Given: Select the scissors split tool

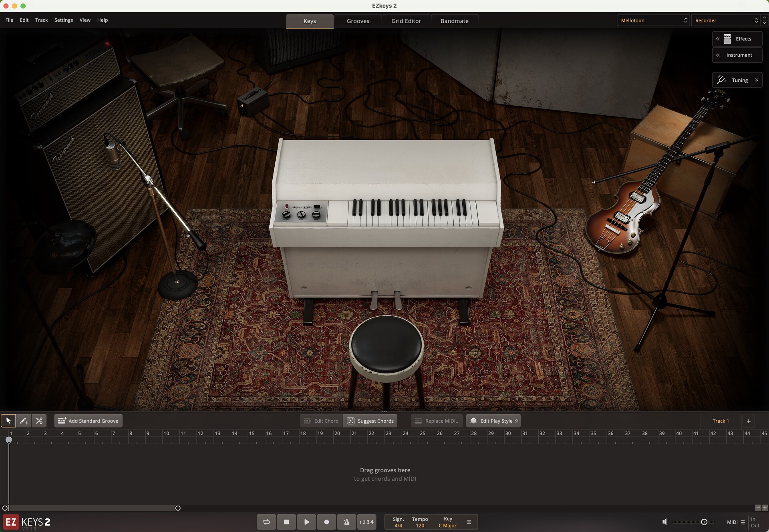Looking at the screenshot, I should (39, 421).
